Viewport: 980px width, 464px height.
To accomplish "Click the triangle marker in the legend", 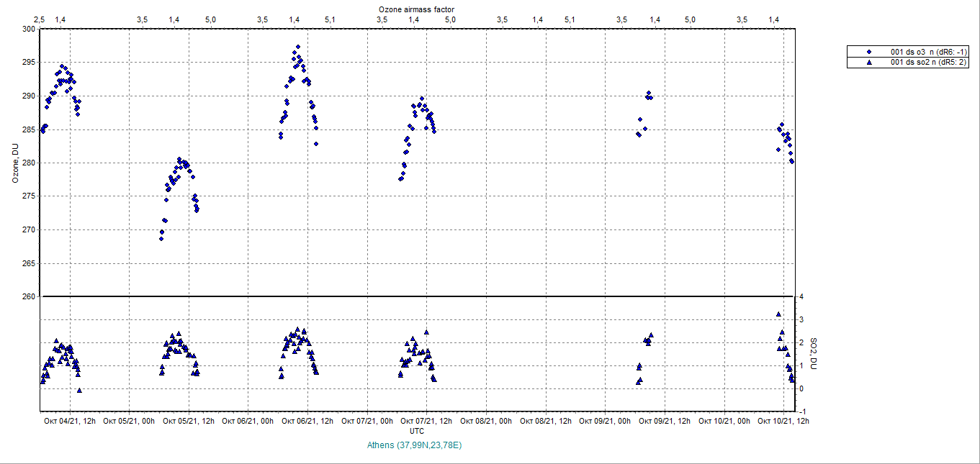I will [x=869, y=63].
